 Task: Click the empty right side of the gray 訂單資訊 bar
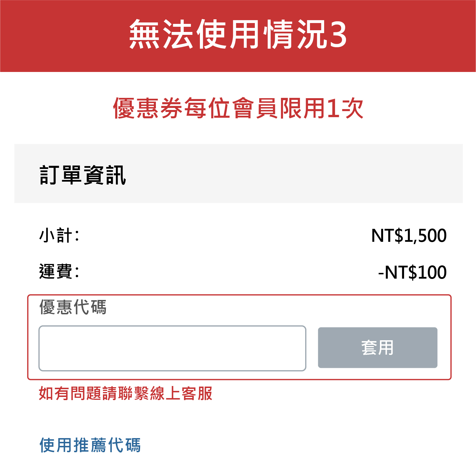[316, 174]
